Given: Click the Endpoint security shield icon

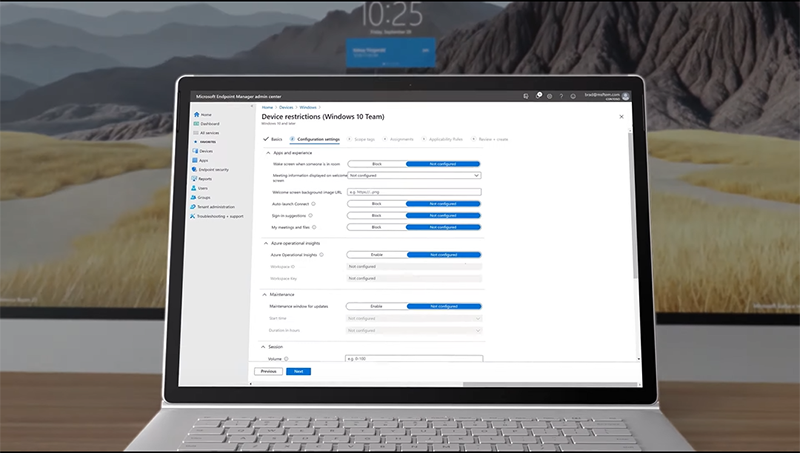Looking at the screenshot, I should (194, 169).
